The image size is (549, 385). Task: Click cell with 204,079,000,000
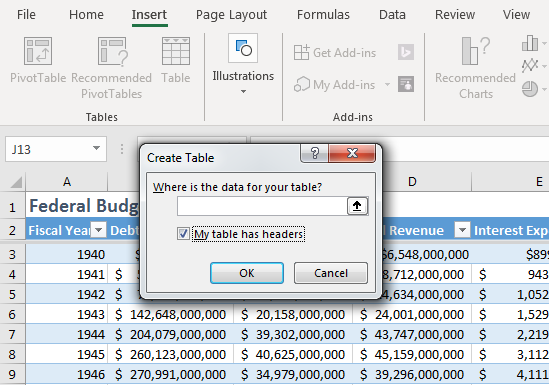pos(171,334)
